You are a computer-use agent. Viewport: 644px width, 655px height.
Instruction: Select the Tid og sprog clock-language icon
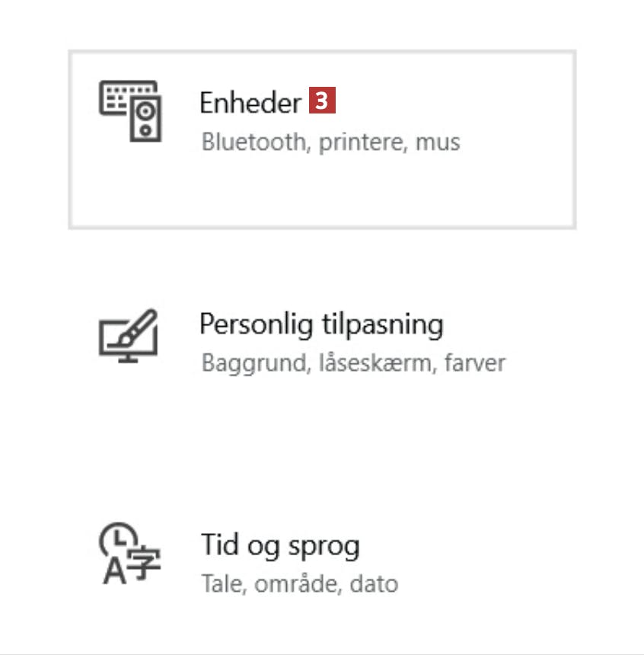[x=129, y=553]
